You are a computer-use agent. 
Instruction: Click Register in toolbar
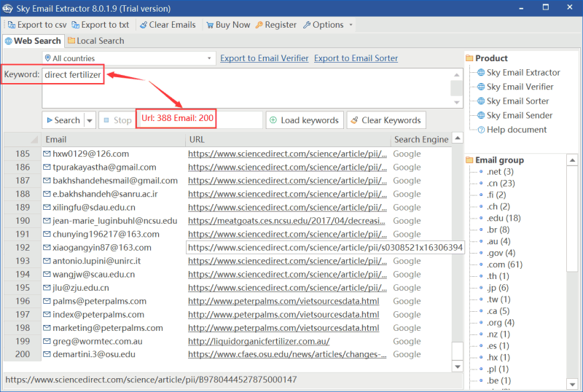tap(276, 25)
